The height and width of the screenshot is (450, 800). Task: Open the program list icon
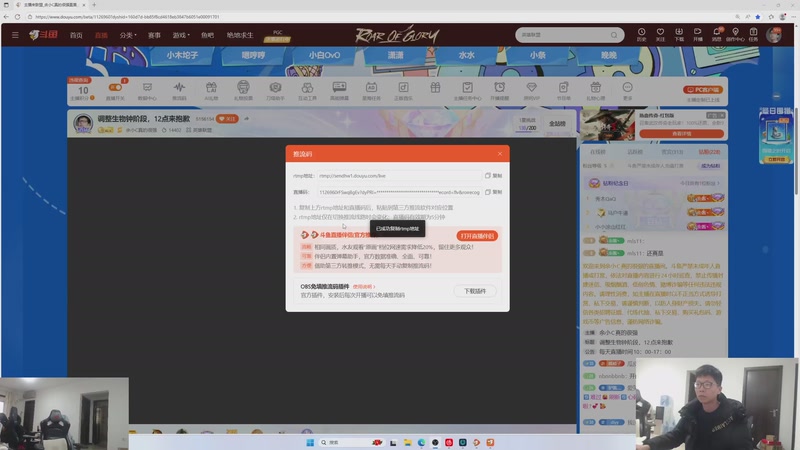coord(563,90)
